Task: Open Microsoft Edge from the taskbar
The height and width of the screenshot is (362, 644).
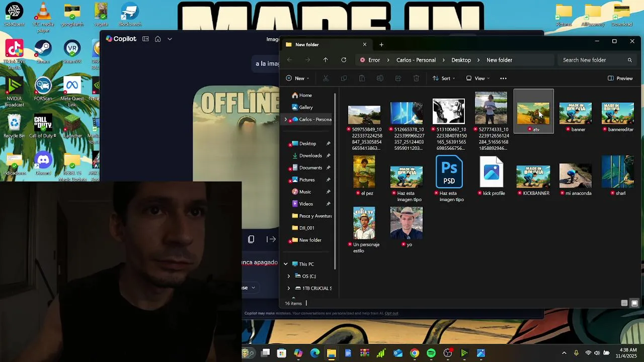Action: tap(315, 353)
